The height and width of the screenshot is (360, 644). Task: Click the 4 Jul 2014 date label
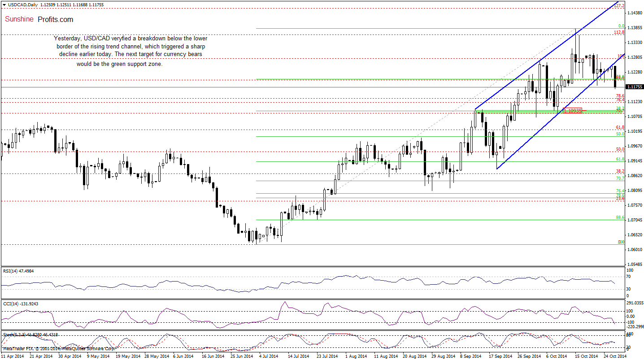coord(270,356)
